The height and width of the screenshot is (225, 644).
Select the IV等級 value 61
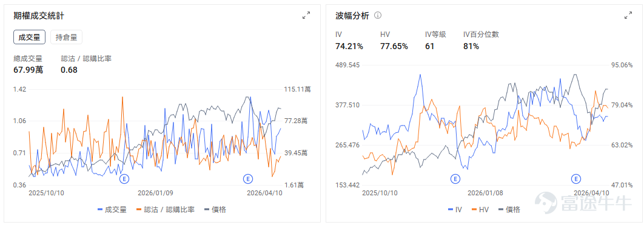tap(429, 47)
